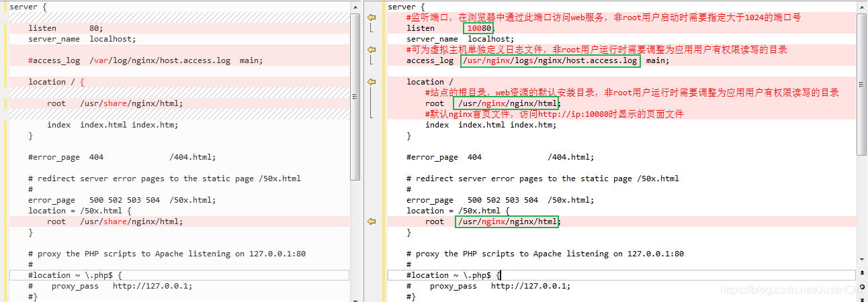Click '# proxy the PHP scripts' in right pane
This screenshot has height=302, width=868.
tap(546, 254)
